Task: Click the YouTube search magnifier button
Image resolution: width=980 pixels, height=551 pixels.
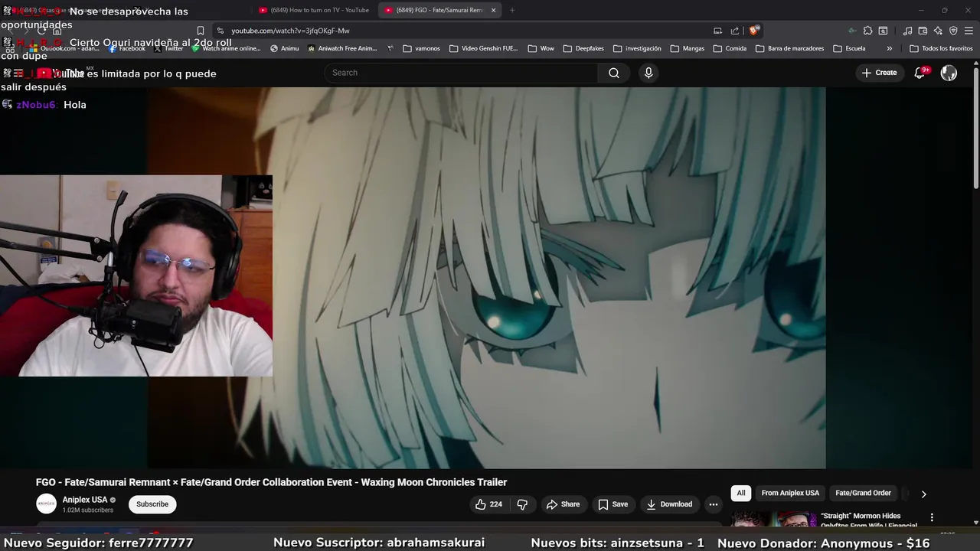Action: point(614,73)
